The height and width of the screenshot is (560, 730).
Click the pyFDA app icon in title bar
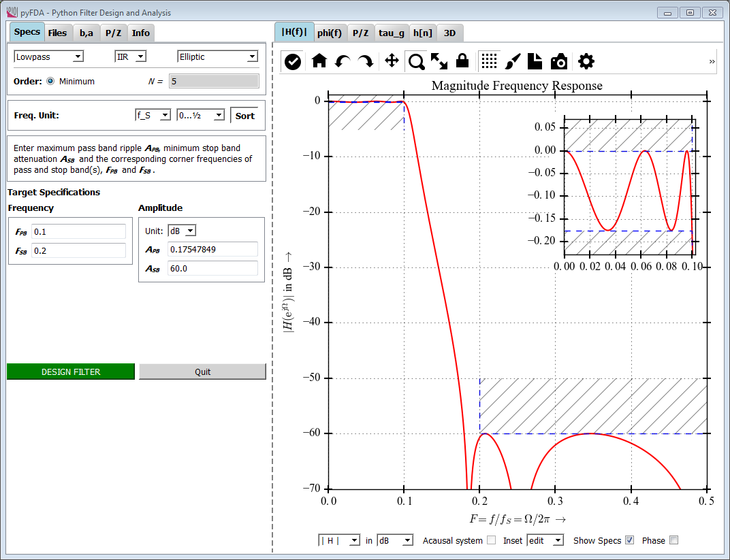tap(12, 12)
